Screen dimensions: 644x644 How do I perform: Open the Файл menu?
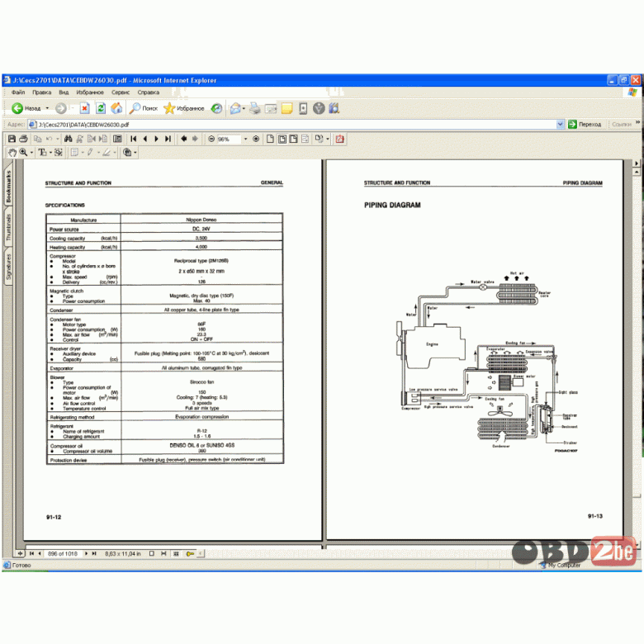pyautogui.click(x=18, y=92)
